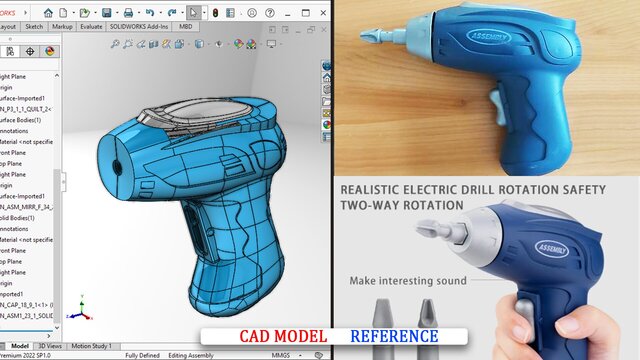Open the Options panel icon
Screen dimensions: 640x360
pyautogui.click(x=231, y=13)
